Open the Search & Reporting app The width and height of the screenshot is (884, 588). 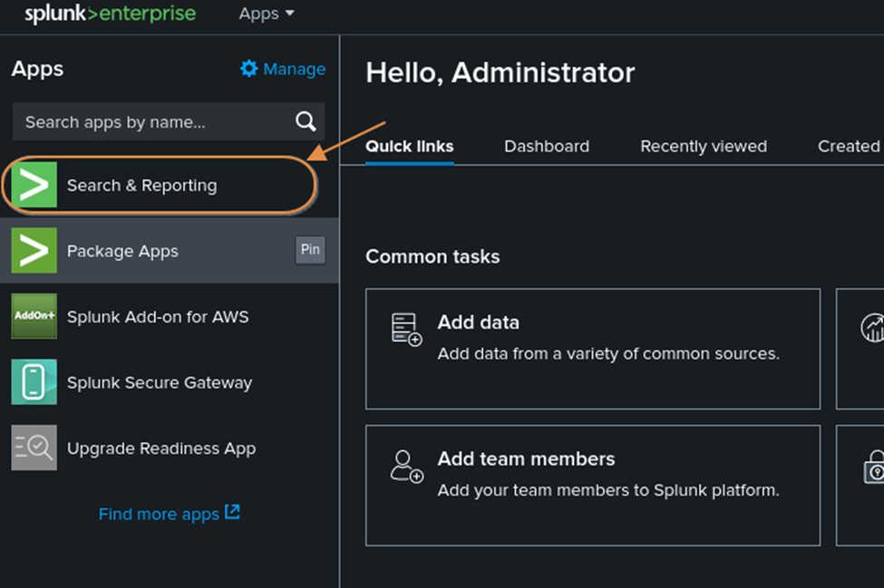(141, 185)
